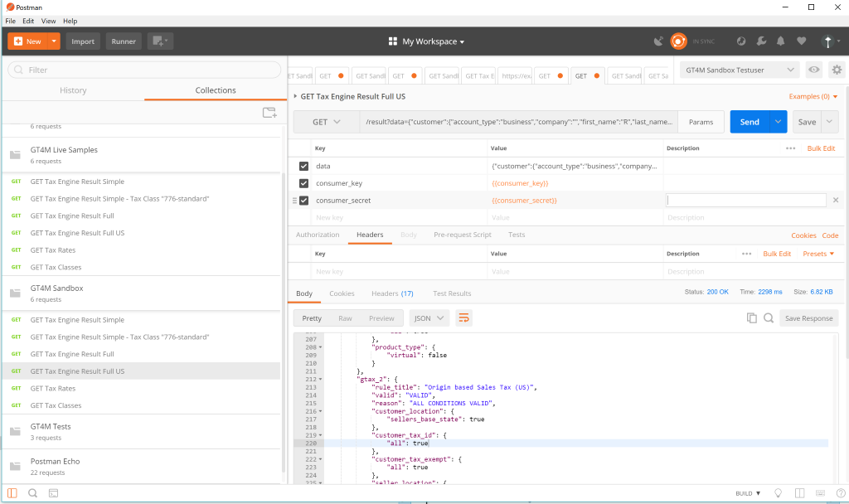This screenshot has height=504, width=849.
Task: Switch response view to Raw
Action: [x=345, y=318]
